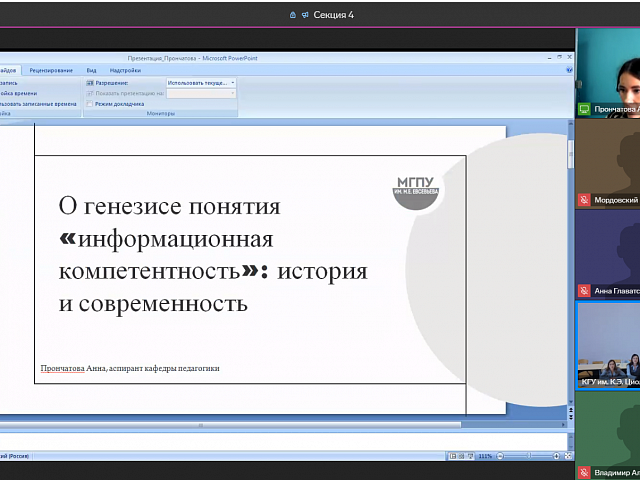Enable Режим докладчика checkbox

coord(90,104)
